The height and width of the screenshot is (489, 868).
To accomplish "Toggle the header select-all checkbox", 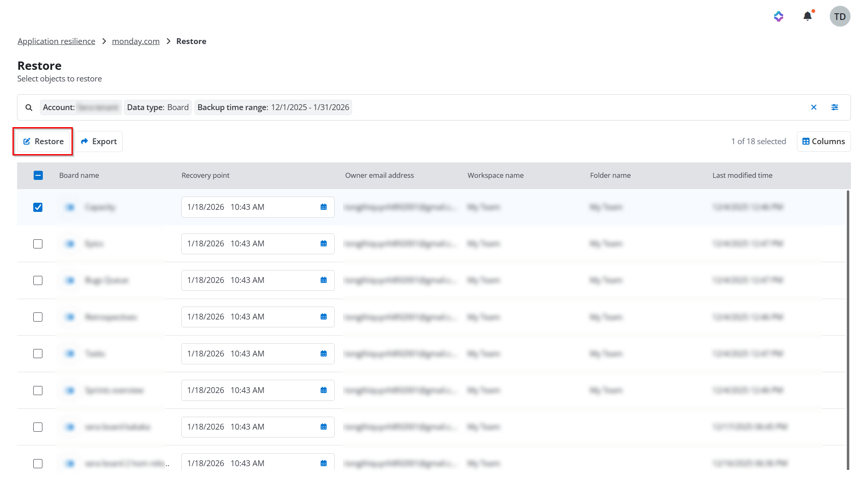I will [x=38, y=175].
